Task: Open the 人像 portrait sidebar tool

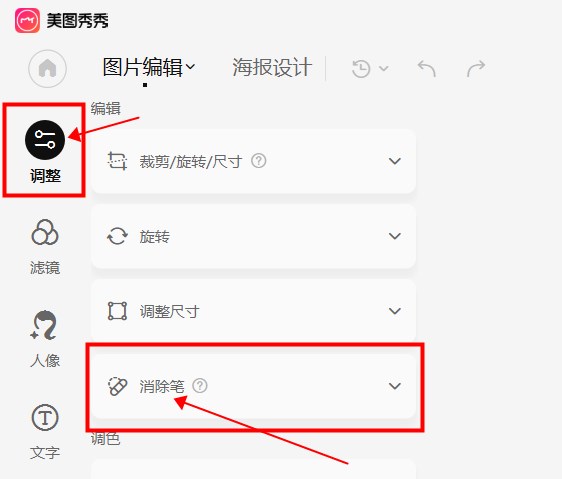Action: tap(45, 339)
